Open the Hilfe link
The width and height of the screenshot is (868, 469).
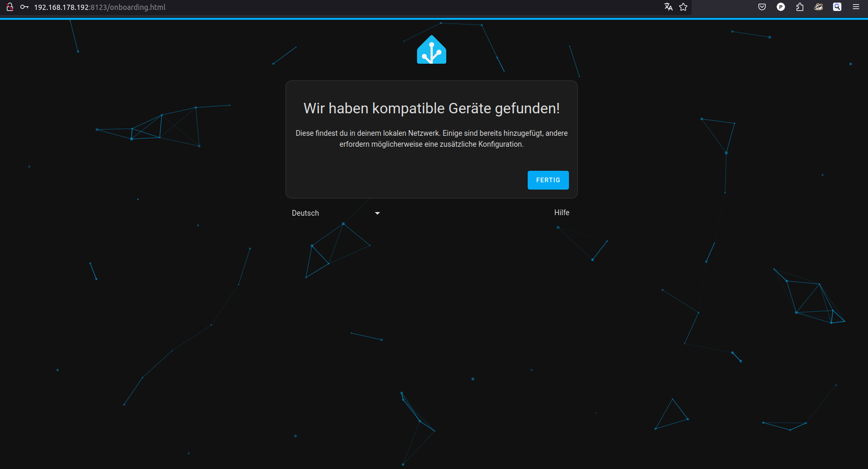pos(562,213)
